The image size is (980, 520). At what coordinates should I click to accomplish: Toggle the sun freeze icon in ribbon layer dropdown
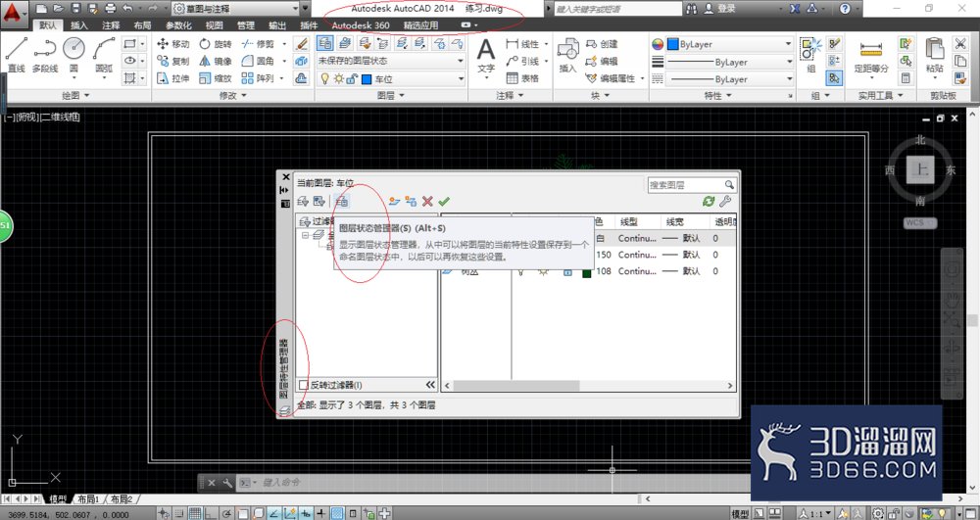tap(338, 79)
